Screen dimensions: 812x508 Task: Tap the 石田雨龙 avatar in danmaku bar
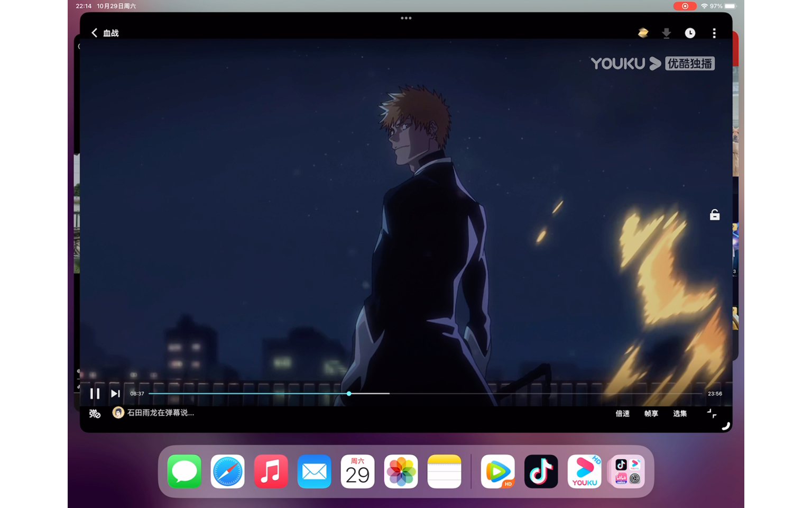(118, 413)
